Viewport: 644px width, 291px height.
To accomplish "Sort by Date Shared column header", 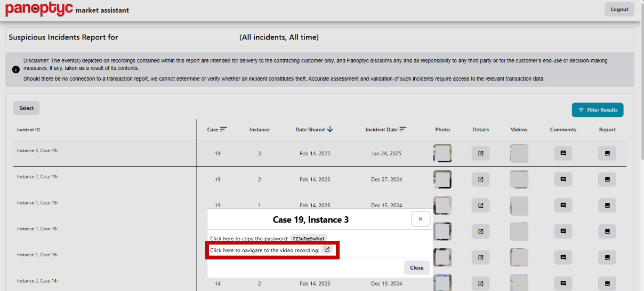I will click(315, 129).
